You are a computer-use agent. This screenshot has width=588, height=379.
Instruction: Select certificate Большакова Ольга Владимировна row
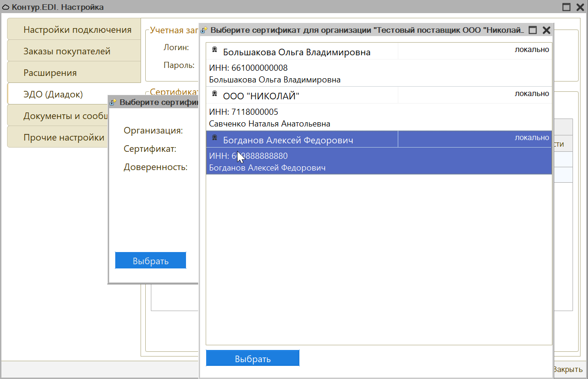(x=379, y=64)
